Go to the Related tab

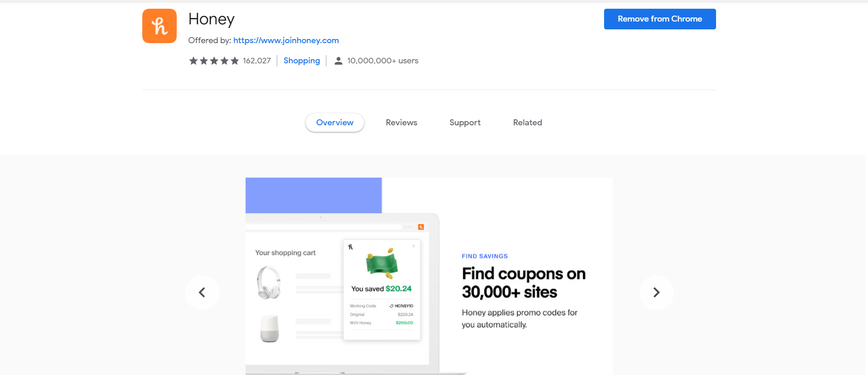(x=527, y=123)
